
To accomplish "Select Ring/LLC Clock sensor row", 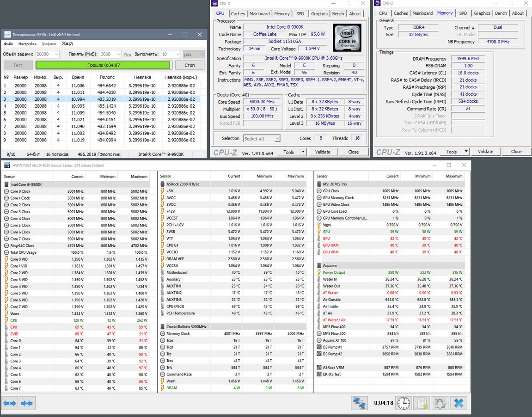I will 76,245.
